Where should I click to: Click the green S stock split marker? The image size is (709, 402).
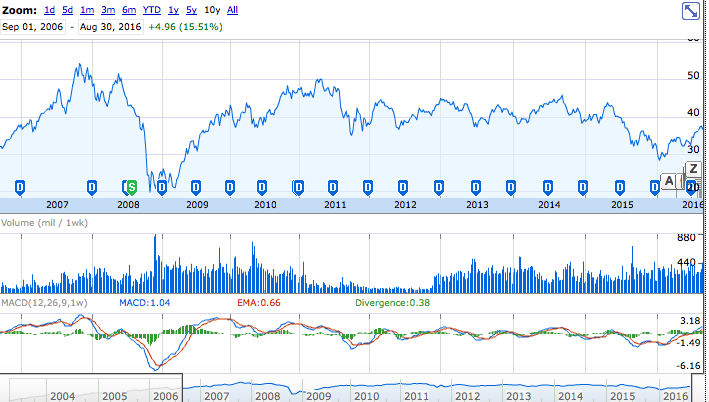132,187
